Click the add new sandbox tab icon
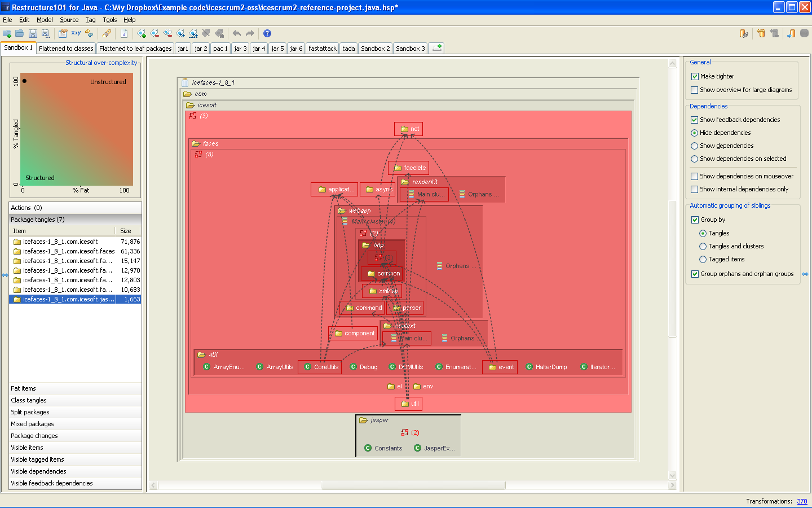The height and width of the screenshot is (508, 812). (x=436, y=48)
